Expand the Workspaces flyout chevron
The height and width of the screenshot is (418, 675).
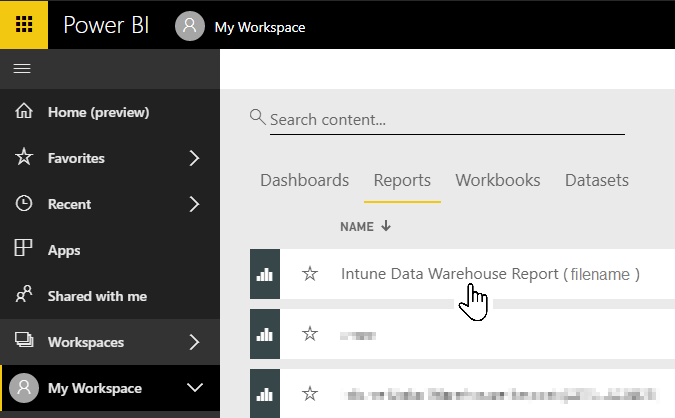click(x=195, y=342)
